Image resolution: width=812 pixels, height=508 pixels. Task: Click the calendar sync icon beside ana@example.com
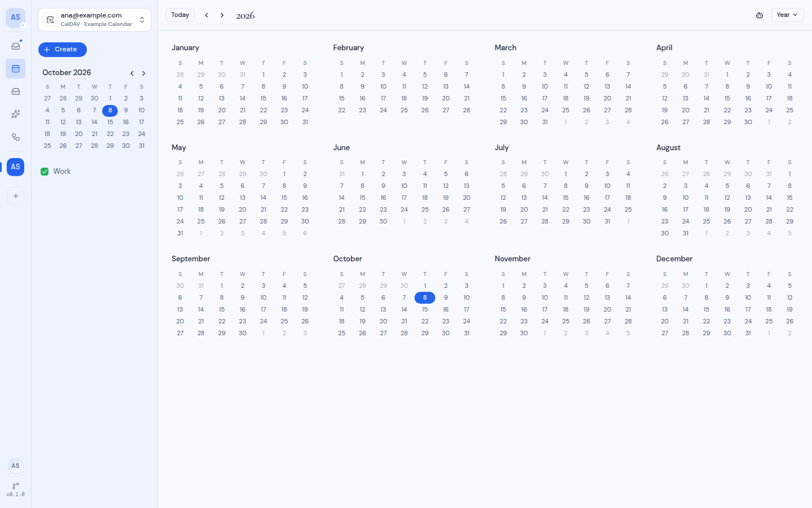click(x=50, y=20)
